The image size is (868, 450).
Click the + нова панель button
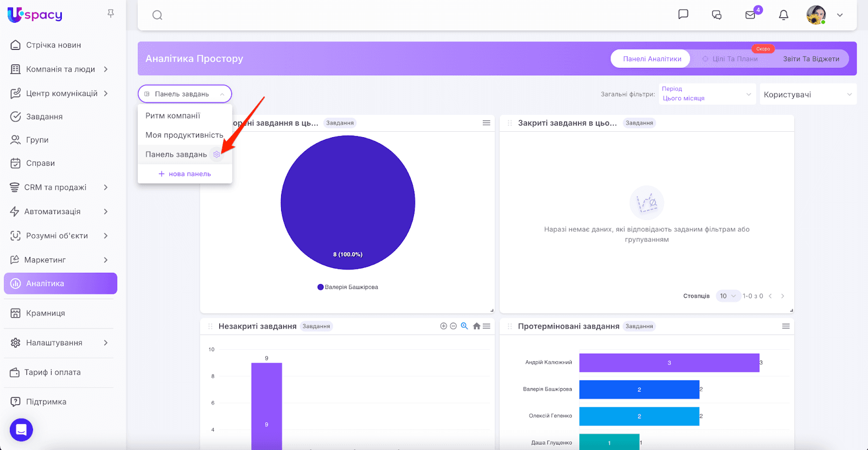click(x=184, y=174)
